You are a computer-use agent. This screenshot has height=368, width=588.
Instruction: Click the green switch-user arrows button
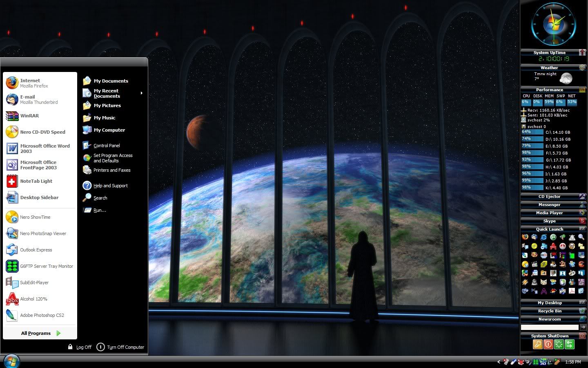[569, 345]
